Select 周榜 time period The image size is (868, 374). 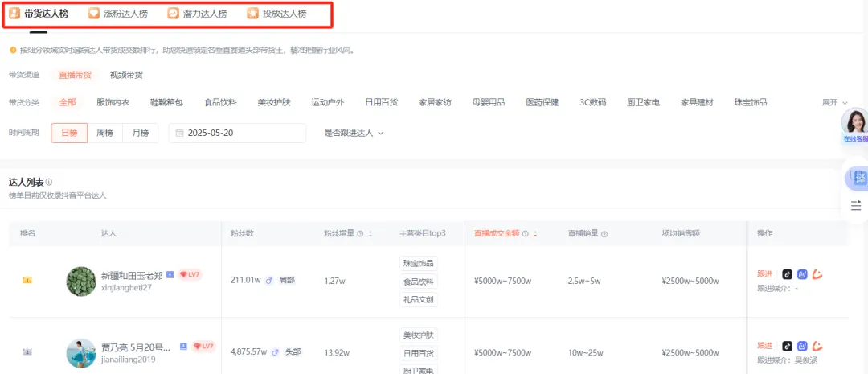click(x=104, y=133)
